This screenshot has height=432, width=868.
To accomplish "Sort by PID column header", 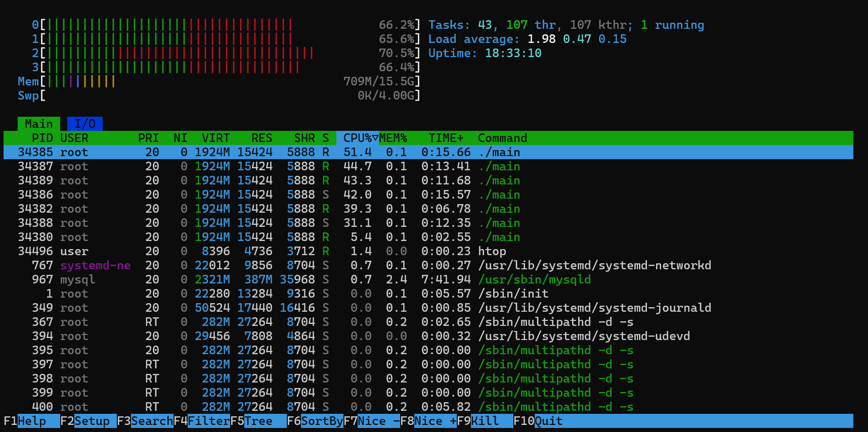I will tap(42, 138).
